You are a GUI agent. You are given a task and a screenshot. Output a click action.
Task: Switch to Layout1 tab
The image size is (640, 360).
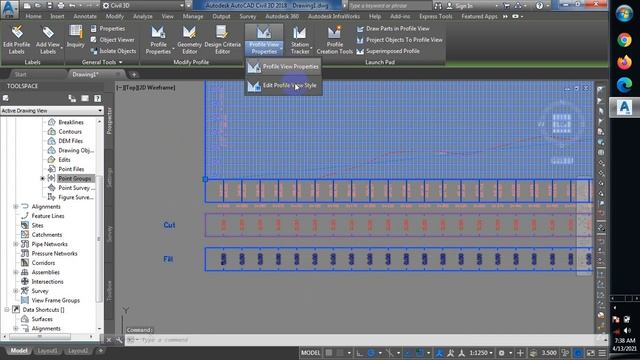coord(47,351)
